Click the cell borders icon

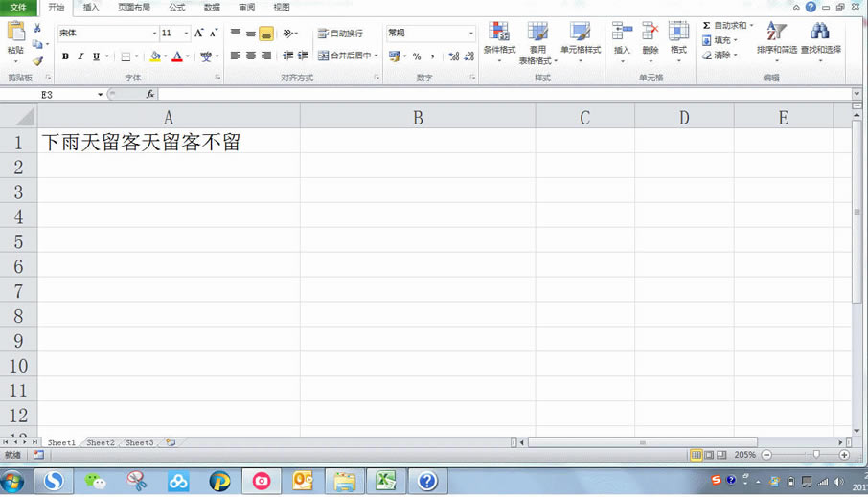pyautogui.click(x=126, y=56)
